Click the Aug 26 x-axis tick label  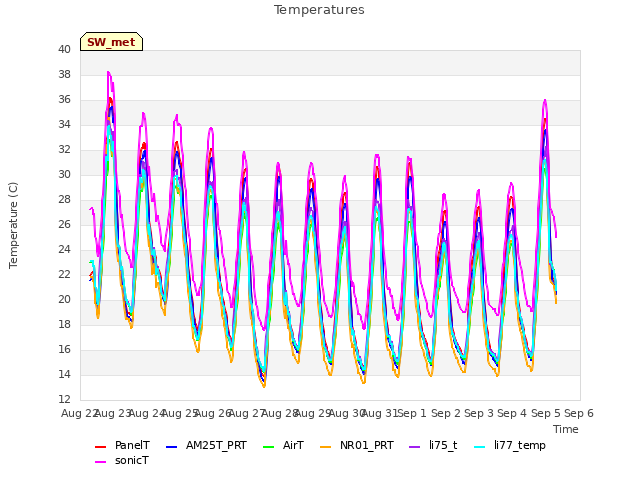point(213,413)
